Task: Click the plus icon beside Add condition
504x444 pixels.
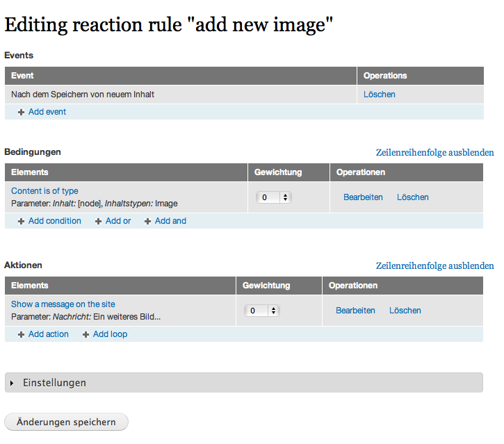Action: tap(22, 222)
